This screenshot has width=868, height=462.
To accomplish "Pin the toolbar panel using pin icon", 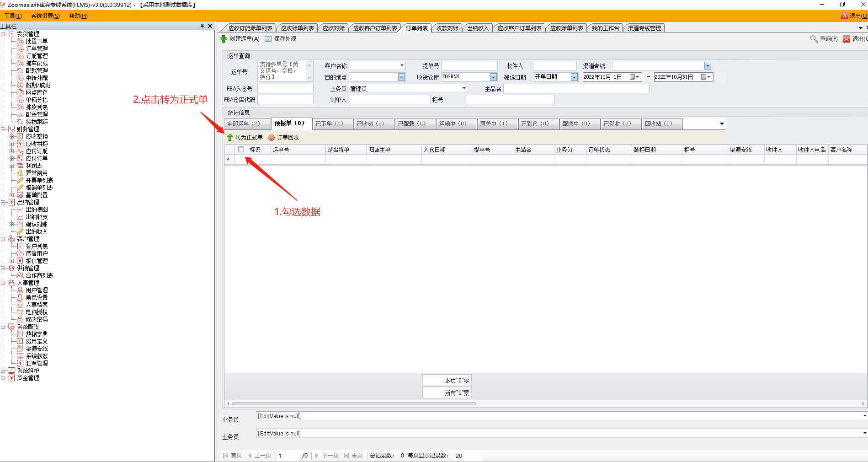I will click(202, 26).
